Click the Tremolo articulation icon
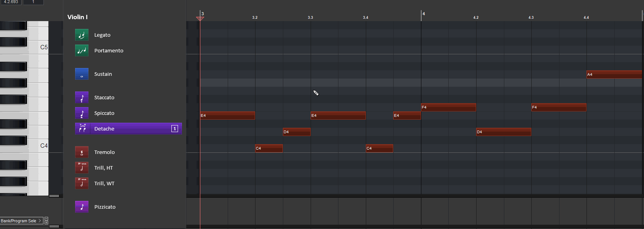This screenshot has height=229, width=644. 82,152
